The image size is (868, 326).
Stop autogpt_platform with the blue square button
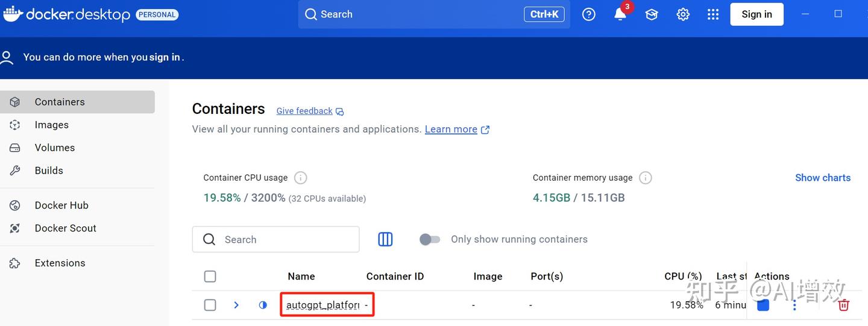(763, 305)
